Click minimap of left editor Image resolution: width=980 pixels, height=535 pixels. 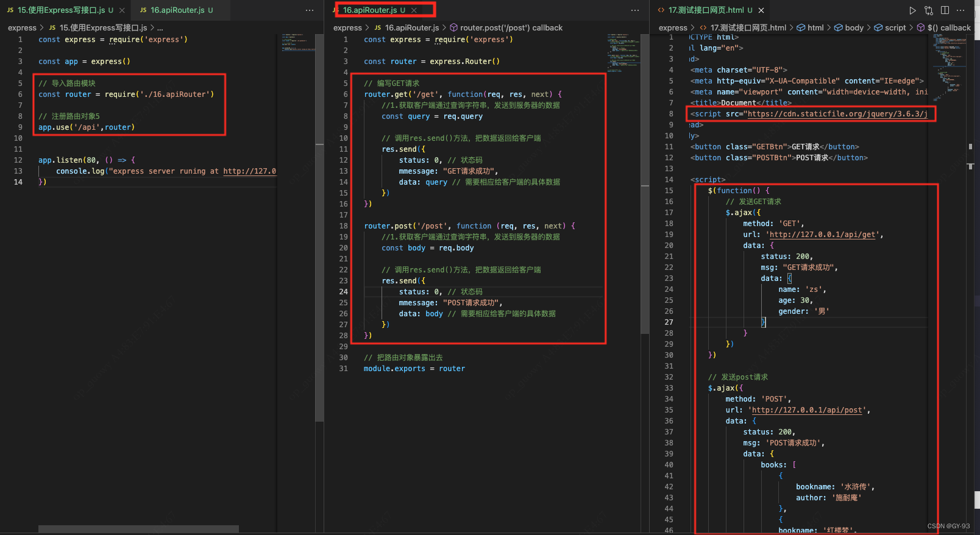(297, 43)
